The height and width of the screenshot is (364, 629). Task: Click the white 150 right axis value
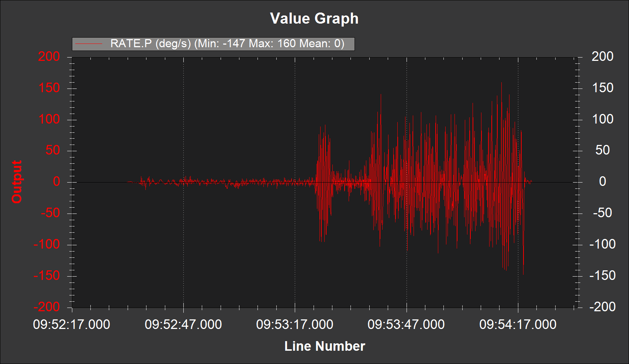tap(602, 88)
